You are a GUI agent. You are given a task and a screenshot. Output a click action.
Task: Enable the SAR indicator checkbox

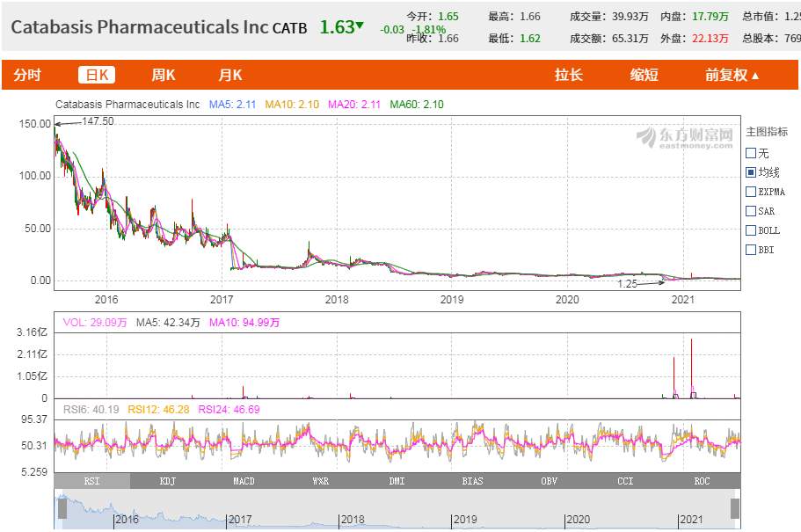751,211
